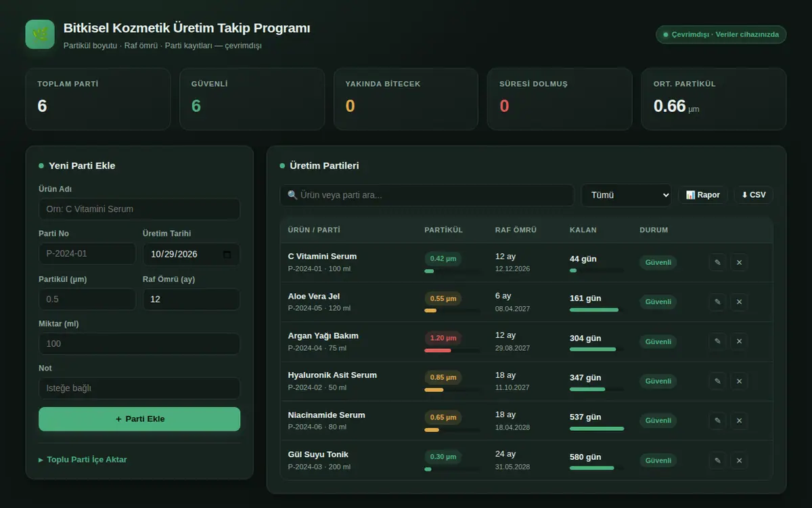Viewport: 812px width, 508px height.
Task: Delete the Argan Yağı Bakım batch
Action: [x=739, y=341]
